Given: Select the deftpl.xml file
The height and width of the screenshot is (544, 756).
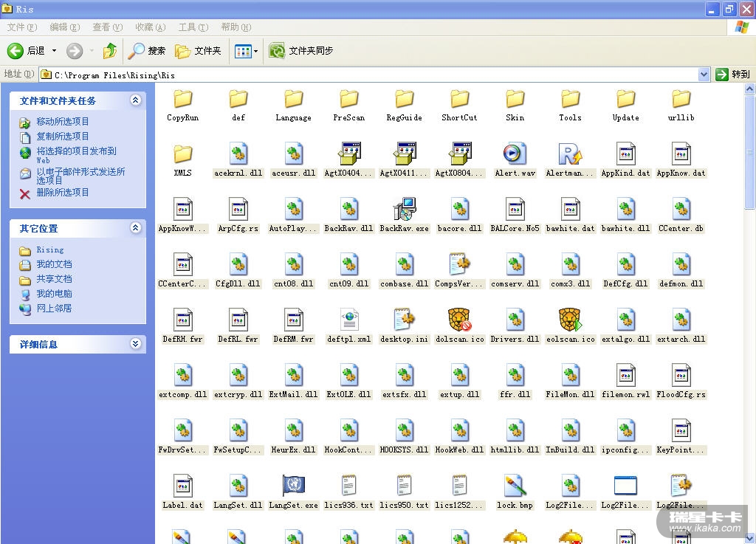Looking at the screenshot, I should pos(348,320).
